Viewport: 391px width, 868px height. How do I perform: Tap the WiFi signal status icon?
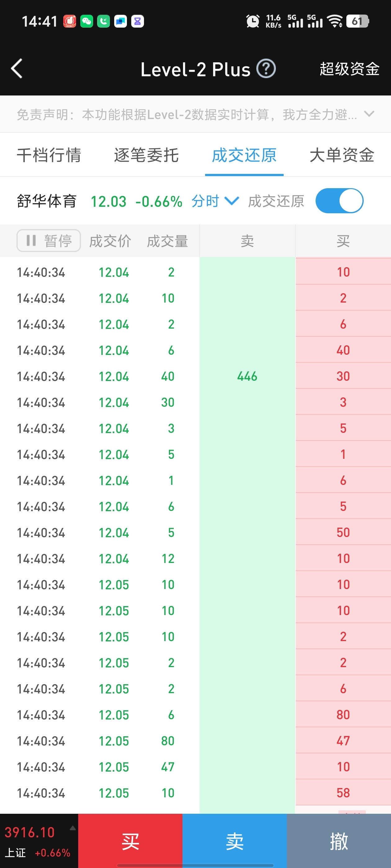point(335,21)
